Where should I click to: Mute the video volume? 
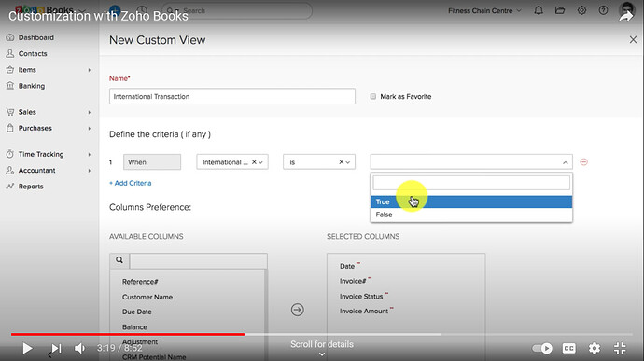click(x=79, y=348)
